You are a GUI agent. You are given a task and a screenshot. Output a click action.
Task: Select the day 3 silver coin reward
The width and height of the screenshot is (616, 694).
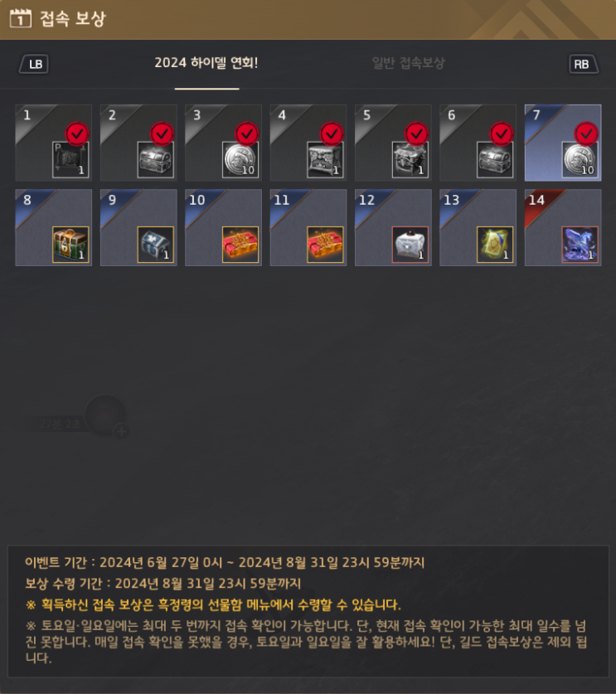click(x=240, y=160)
